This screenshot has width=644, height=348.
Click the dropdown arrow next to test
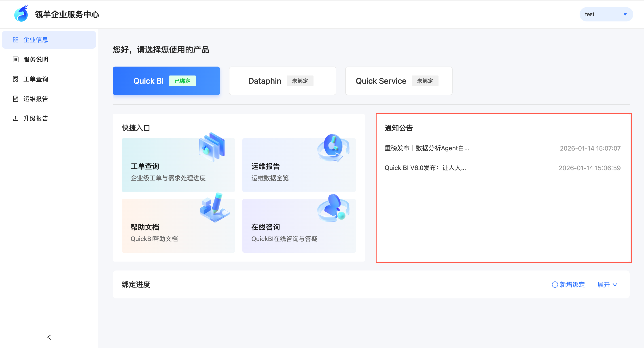(x=625, y=14)
